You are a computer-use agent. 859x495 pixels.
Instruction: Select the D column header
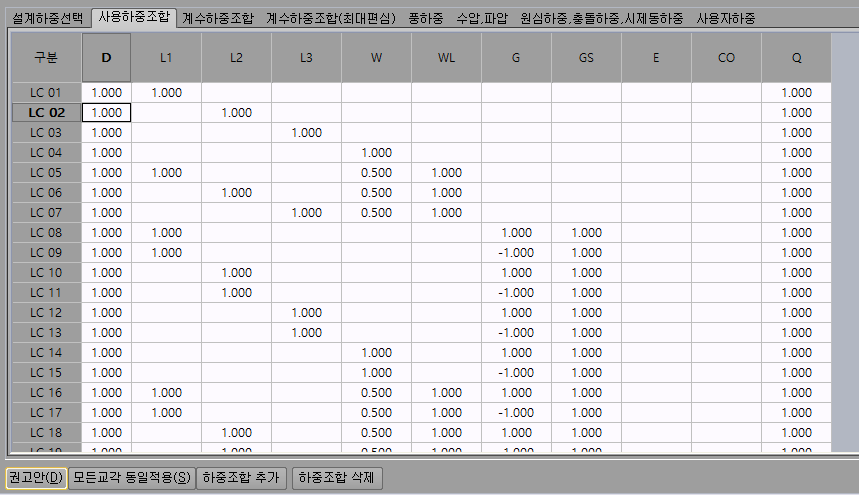point(106,57)
